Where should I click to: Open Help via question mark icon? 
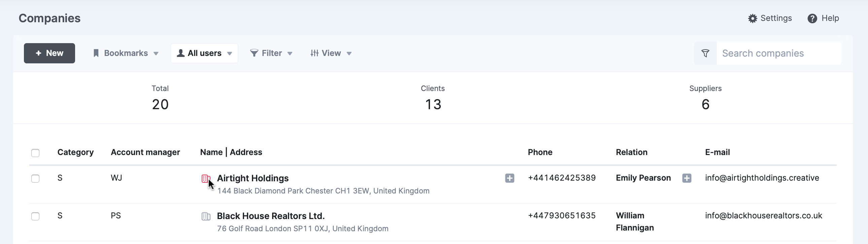(812, 18)
